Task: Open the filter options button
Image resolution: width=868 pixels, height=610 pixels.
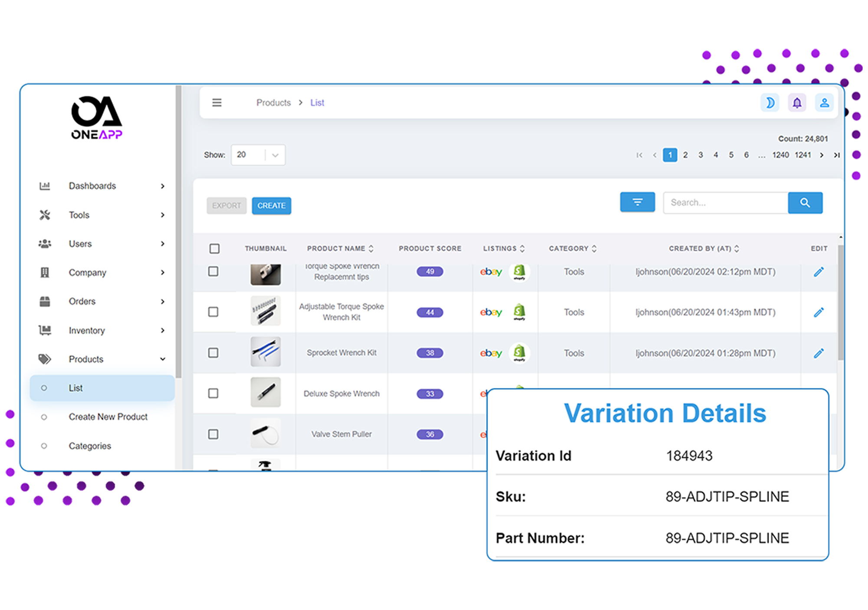Action: (637, 202)
